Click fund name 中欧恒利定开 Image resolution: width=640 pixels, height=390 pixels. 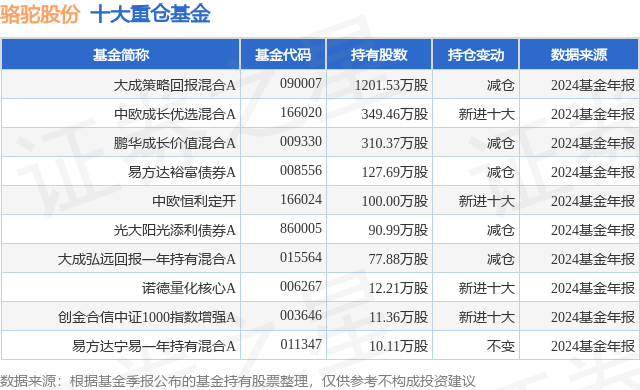[194, 201]
